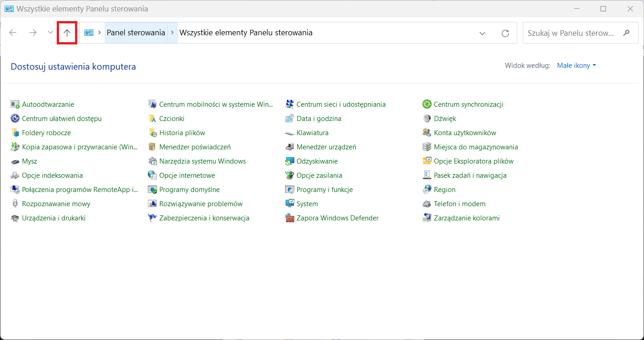This screenshot has width=644, height=340.
Task: Click the Narzędzia systemu Windows gear icon
Action: 152,161
